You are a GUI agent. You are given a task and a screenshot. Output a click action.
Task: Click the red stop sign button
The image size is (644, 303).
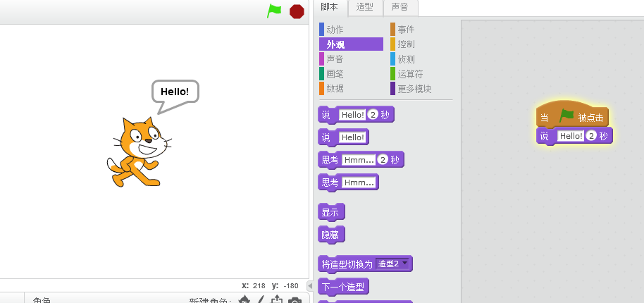pyautogui.click(x=297, y=11)
